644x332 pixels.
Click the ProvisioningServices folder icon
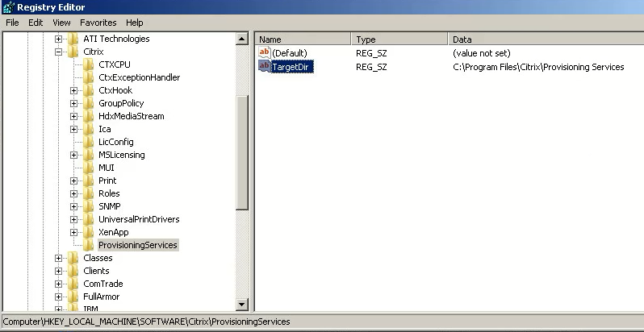(89, 245)
